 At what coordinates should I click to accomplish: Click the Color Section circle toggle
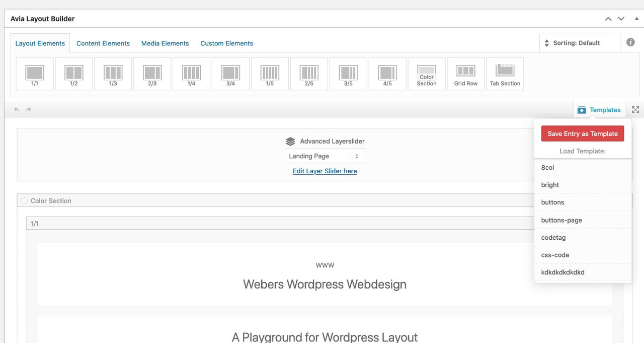pos(24,200)
